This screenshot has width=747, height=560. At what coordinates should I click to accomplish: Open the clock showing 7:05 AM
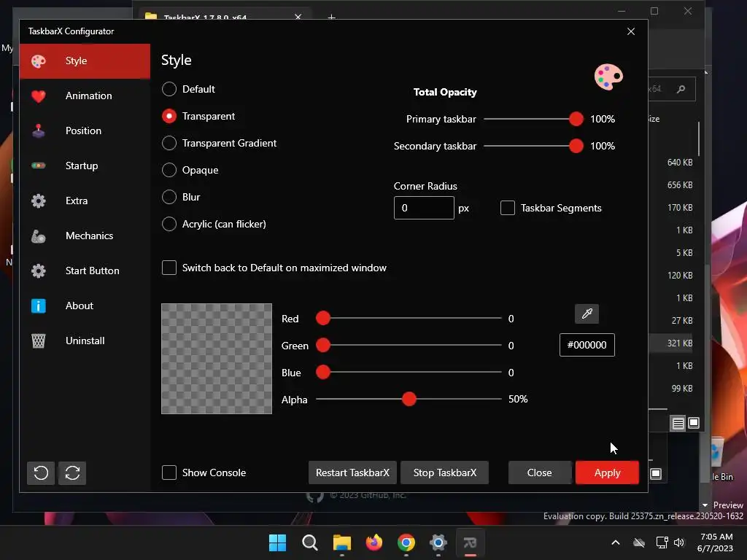click(x=716, y=542)
